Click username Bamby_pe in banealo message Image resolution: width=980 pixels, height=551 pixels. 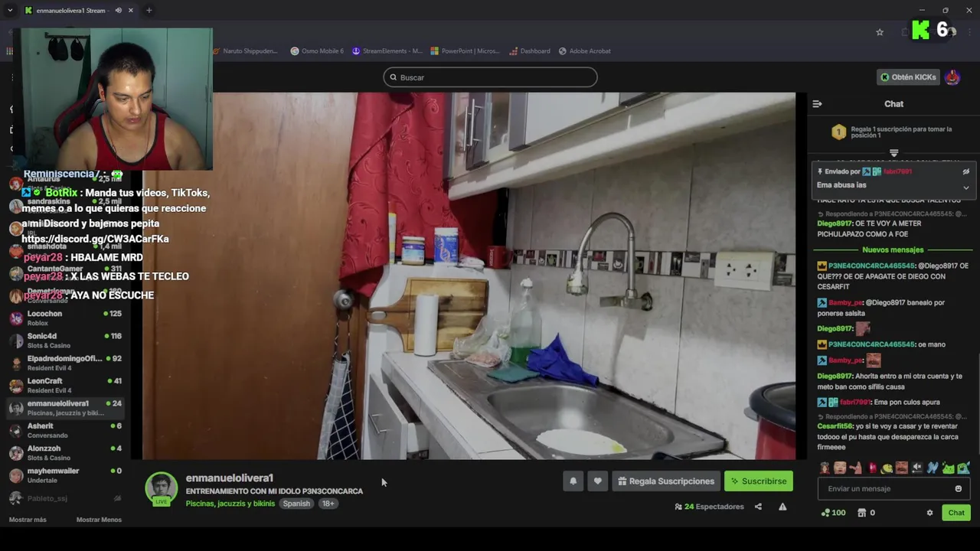point(846,303)
